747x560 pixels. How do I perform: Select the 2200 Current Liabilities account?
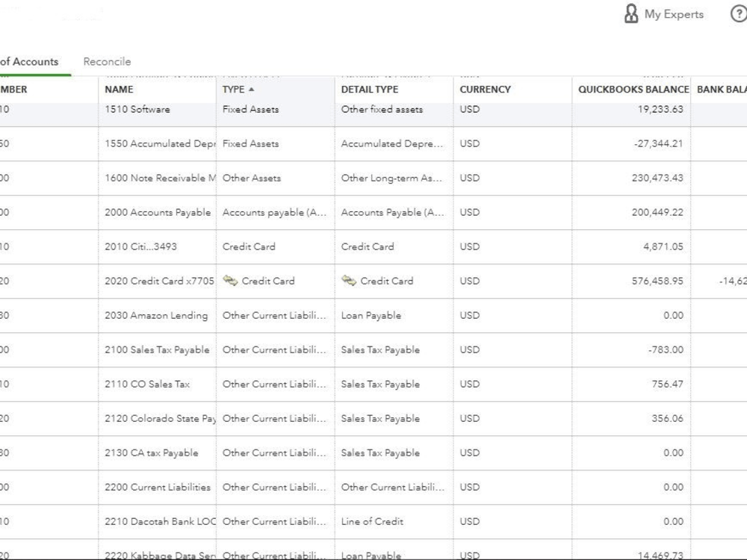coord(158,487)
